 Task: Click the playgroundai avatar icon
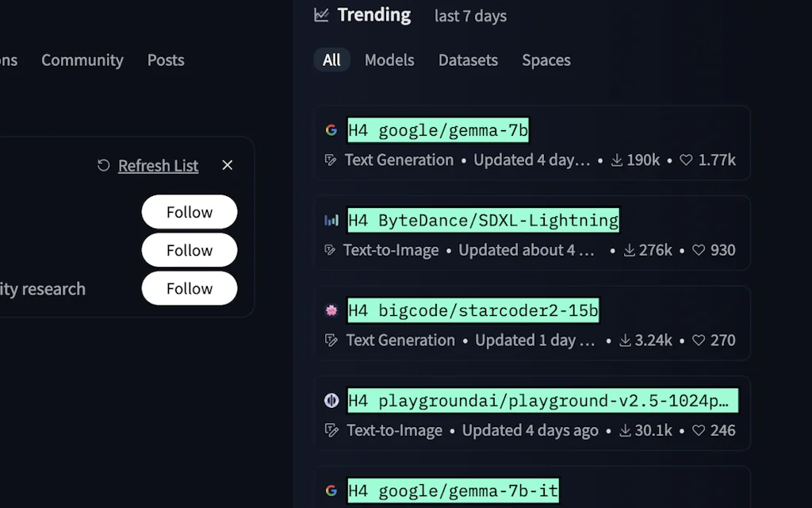(331, 401)
